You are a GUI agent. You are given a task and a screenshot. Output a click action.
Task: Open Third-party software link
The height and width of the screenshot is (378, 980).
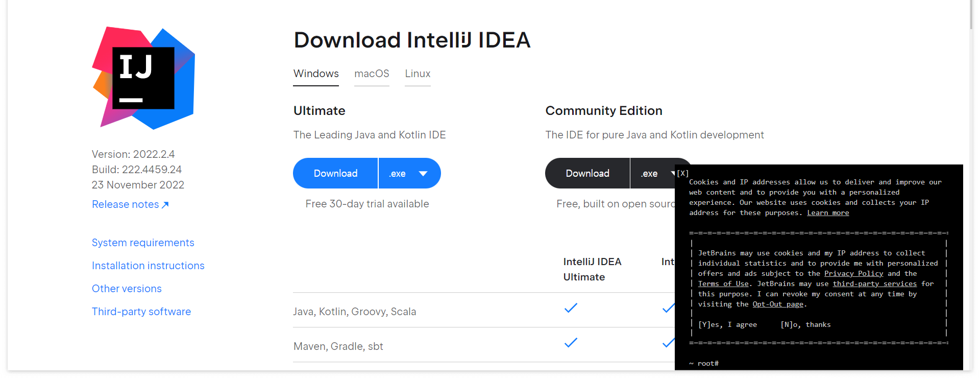coord(141,312)
